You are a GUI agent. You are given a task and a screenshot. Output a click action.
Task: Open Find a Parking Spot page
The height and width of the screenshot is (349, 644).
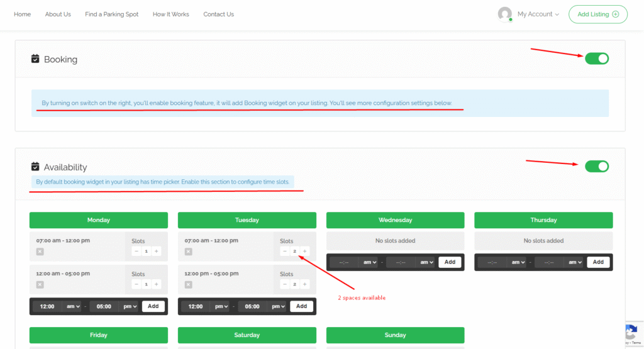coord(111,14)
